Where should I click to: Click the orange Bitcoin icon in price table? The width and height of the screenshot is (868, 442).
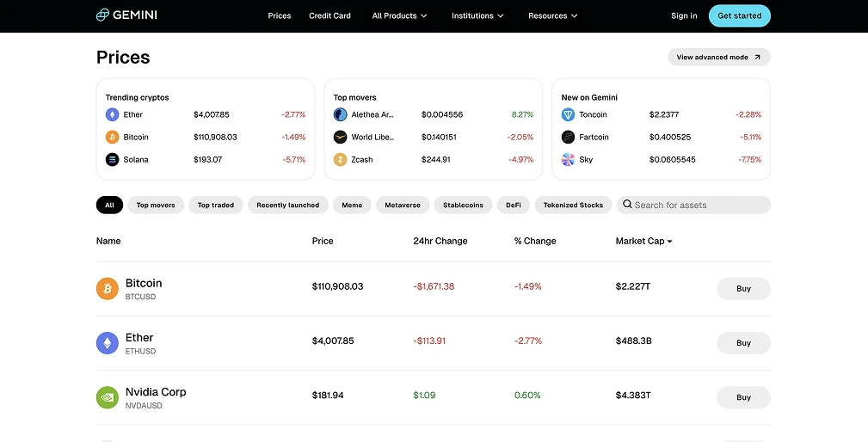[108, 289]
